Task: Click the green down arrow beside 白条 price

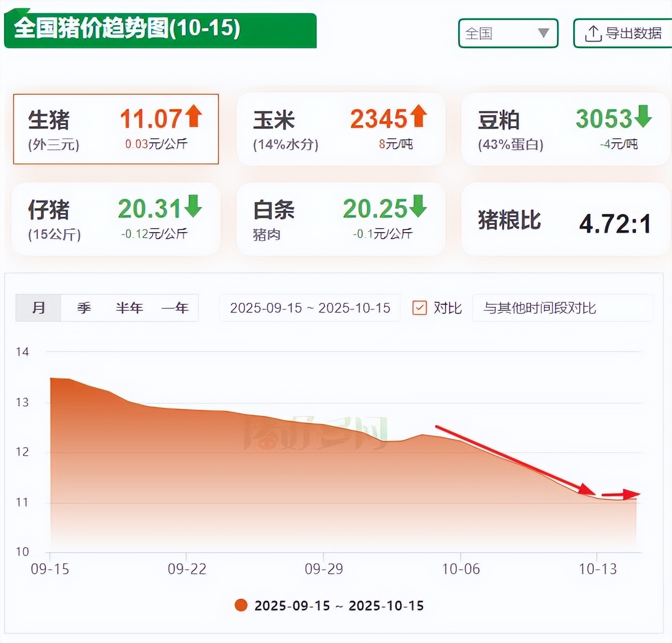Action: [418, 206]
